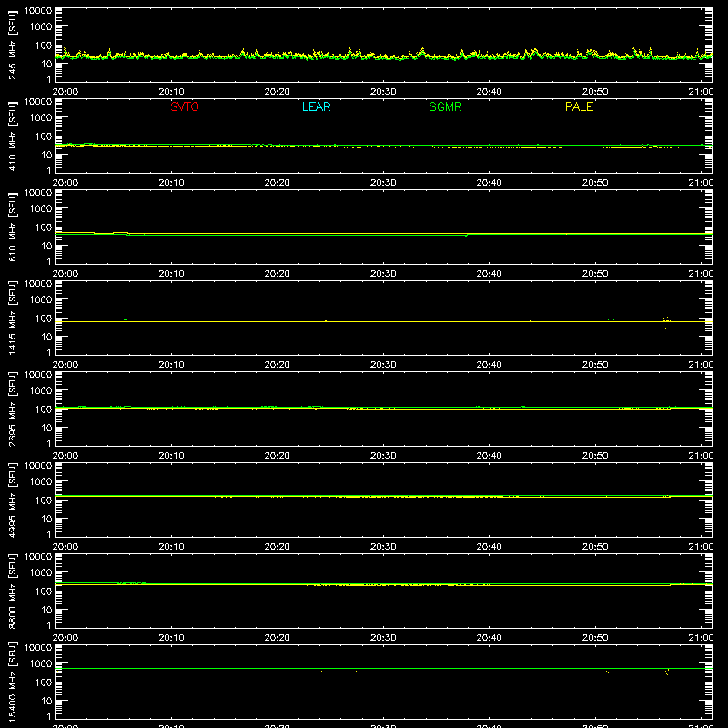The height and width of the screenshot is (728, 728).
Task: Click 20:50 under the 1415 MHz plot
Action: pos(595,365)
